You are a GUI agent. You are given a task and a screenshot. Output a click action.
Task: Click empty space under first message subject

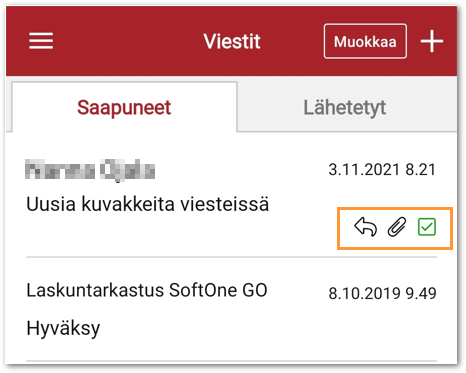(x=167, y=233)
